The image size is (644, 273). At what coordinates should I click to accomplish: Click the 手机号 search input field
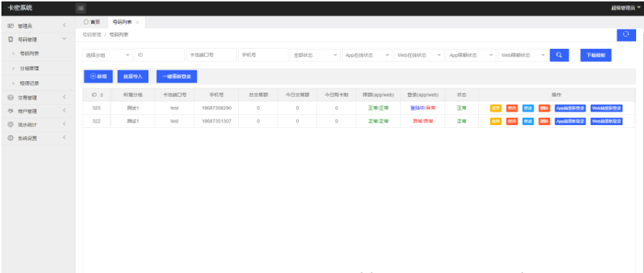coord(263,55)
